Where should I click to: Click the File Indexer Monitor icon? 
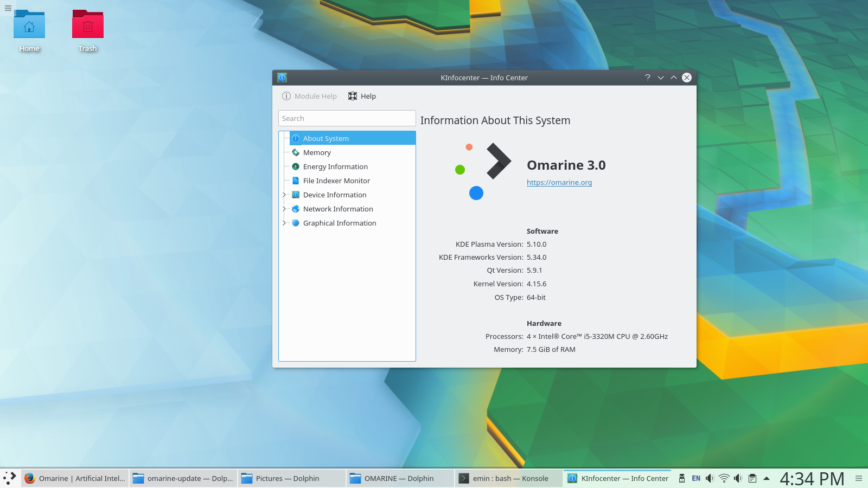296,181
